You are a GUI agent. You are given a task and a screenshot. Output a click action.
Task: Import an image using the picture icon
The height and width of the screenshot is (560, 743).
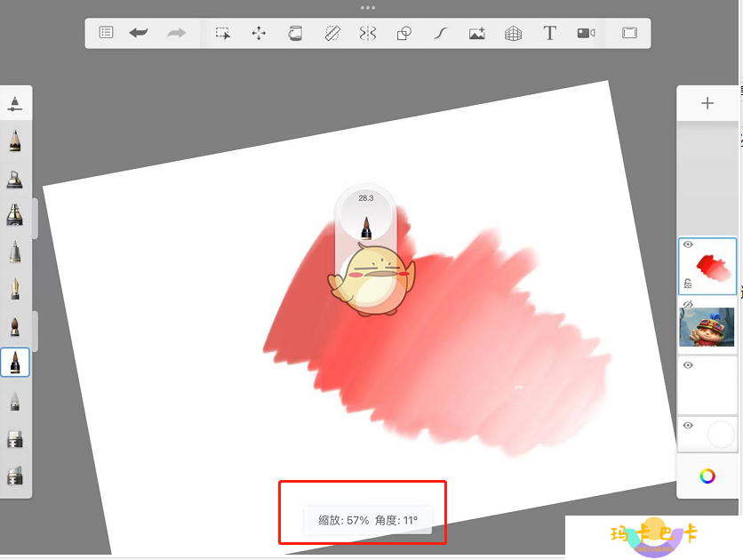pyautogui.click(x=477, y=33)
